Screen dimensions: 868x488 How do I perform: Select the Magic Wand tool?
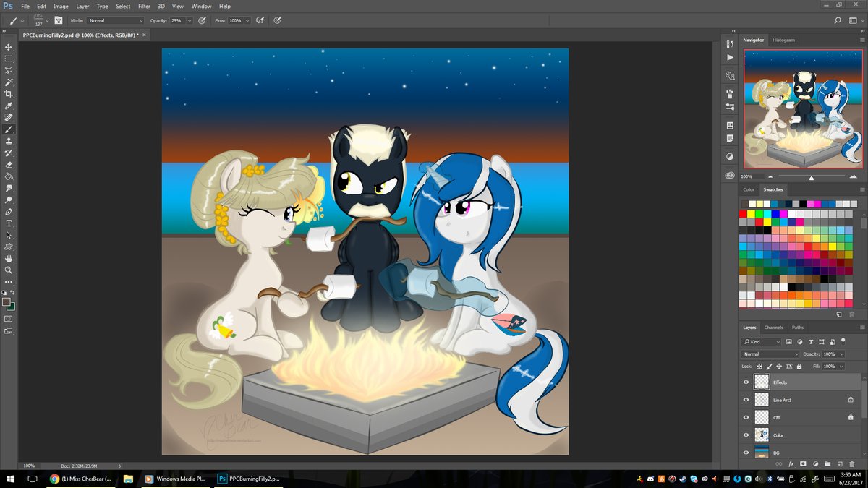[9, 82]
